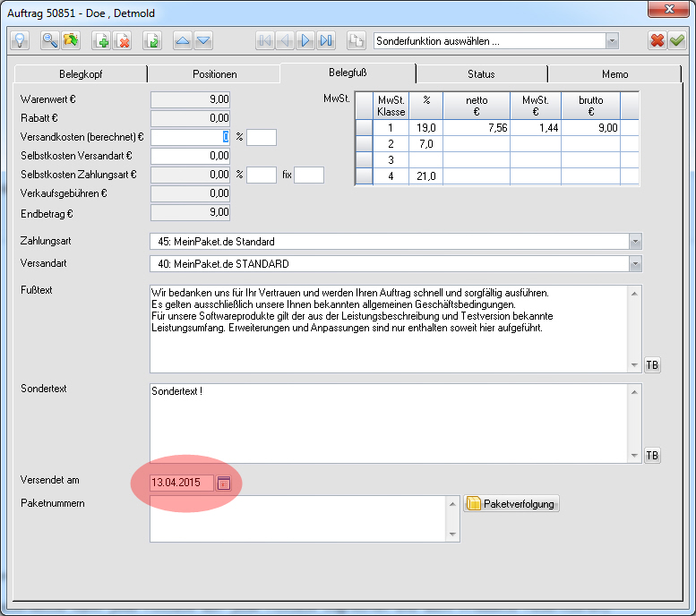Add a new document with plus icon
This screenshot has width=696, height=616.
(101, 41)
